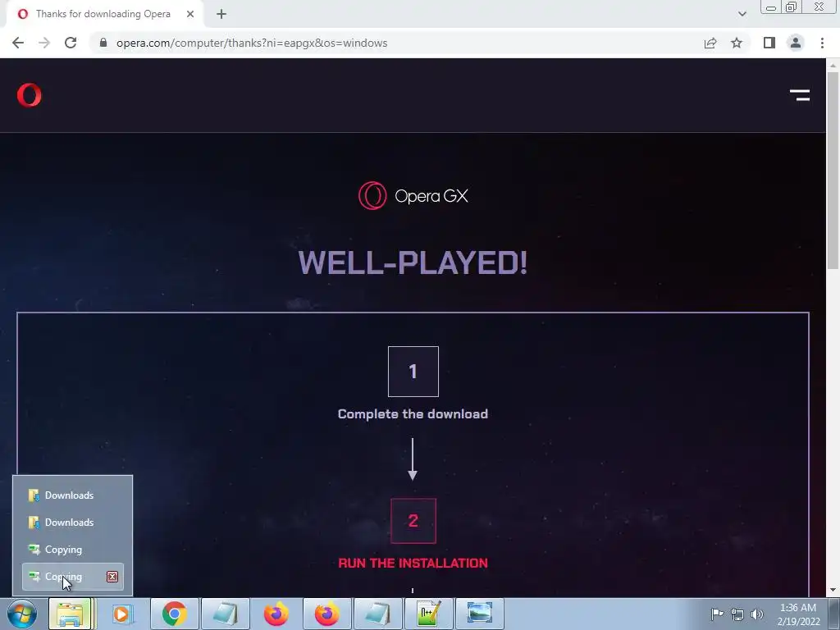
Task: Close the 'Thanks for downloading Opera' tab
Action: tap(190, 14)
